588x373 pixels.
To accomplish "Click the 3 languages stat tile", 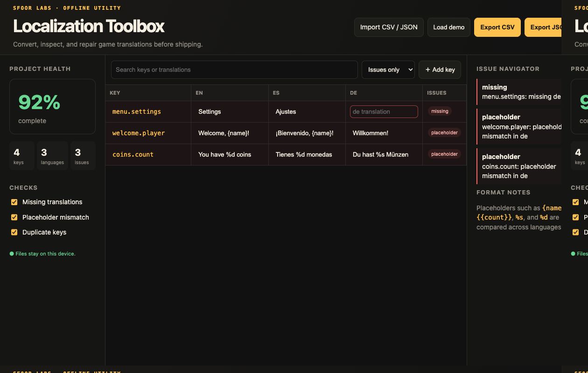I will coord(52,156).
